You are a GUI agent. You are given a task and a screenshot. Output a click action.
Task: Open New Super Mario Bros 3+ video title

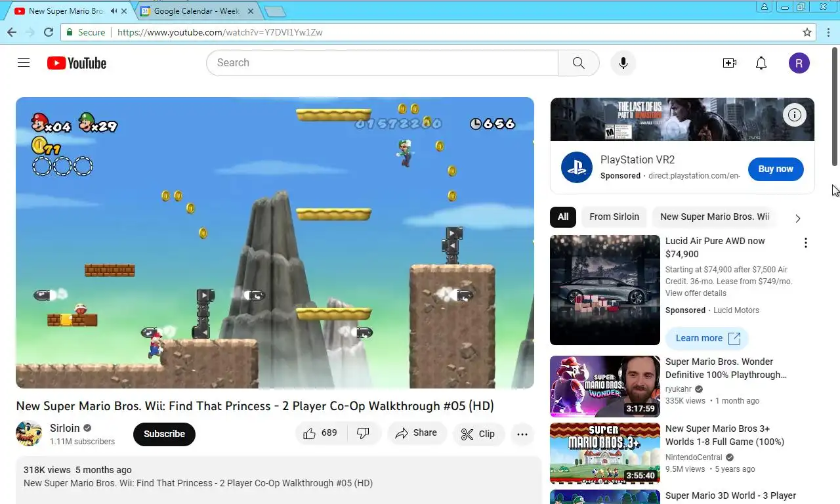click(x=724, y=435)
